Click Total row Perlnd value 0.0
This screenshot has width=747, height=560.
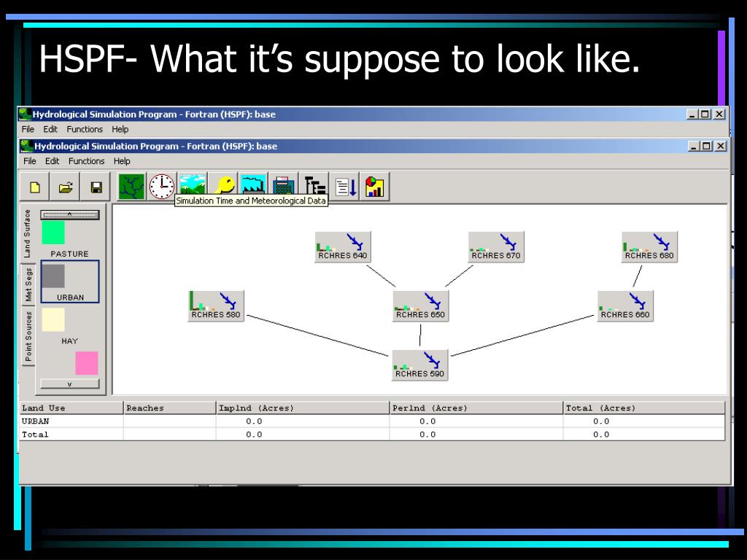(427, 435)
